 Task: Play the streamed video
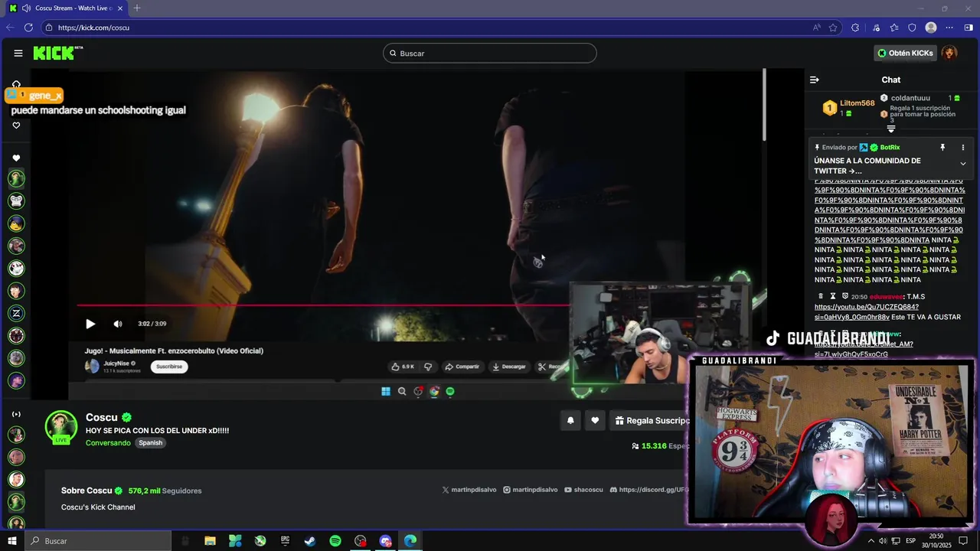(x=90, y=324)
